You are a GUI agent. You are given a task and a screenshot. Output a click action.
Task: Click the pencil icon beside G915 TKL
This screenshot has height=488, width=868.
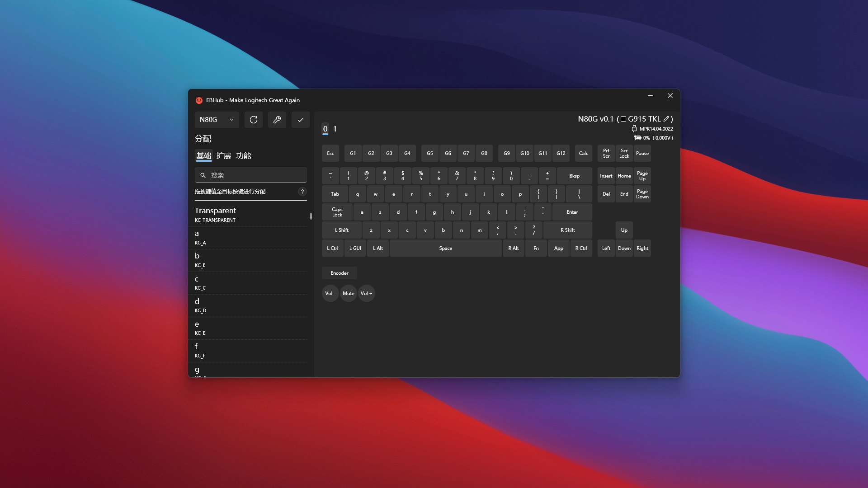pos(666,119)
